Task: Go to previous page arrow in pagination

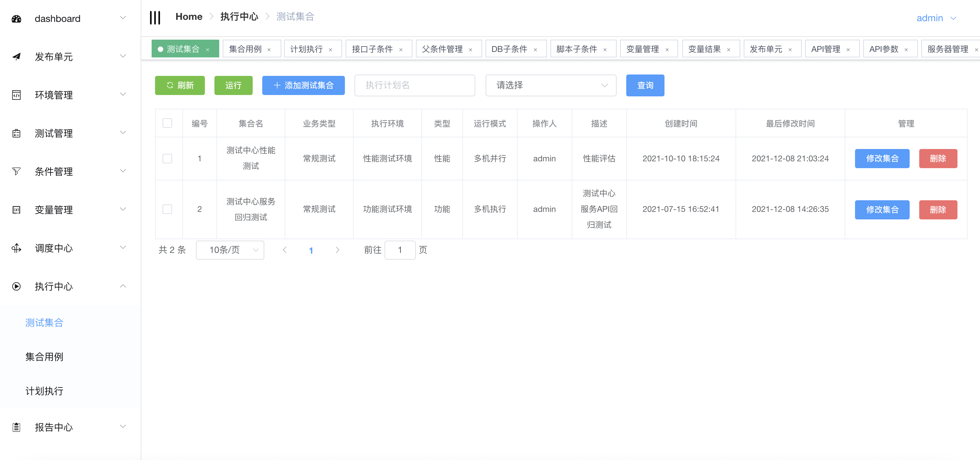Action: (284, 250)
